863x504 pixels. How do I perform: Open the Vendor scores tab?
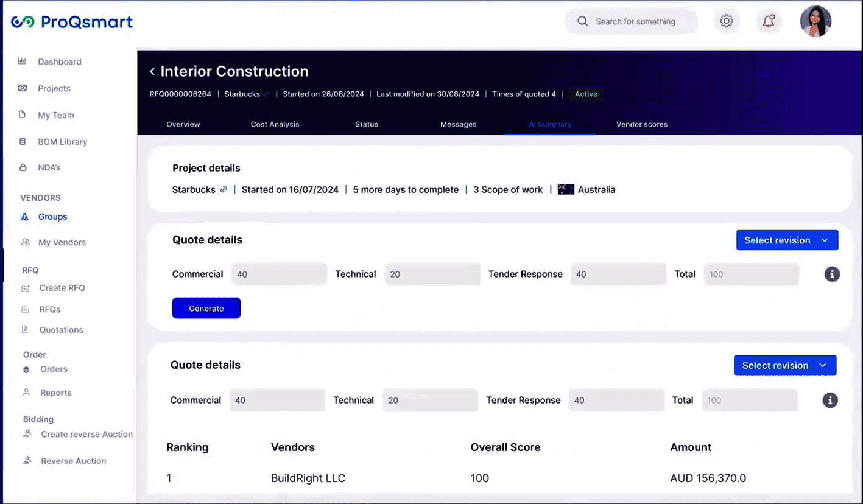pyautogui.click(x=641, y=124)
